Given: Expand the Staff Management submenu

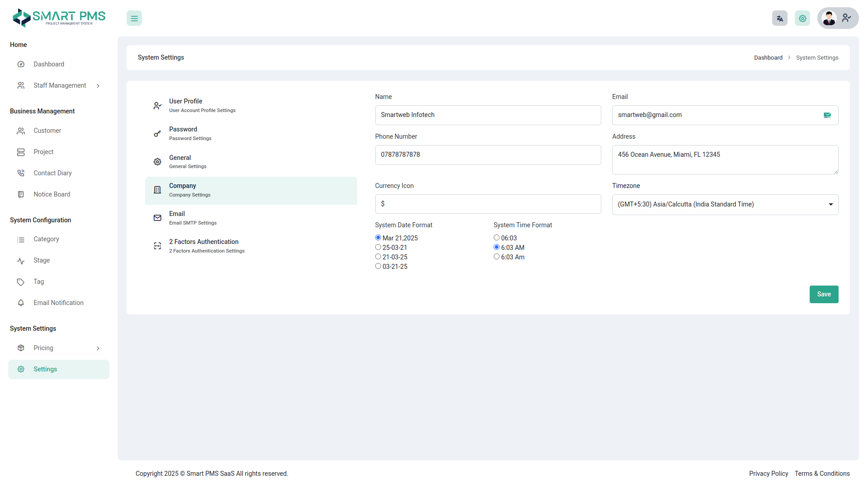Looking at the screenshot, I should click(98, 86).
